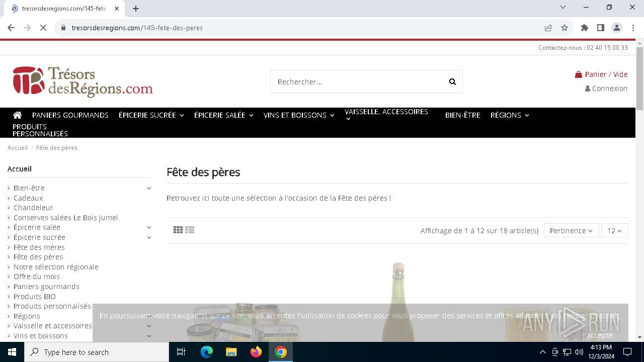
Task: Open Notre sélection régionale sidebar link
Action: 56,267
